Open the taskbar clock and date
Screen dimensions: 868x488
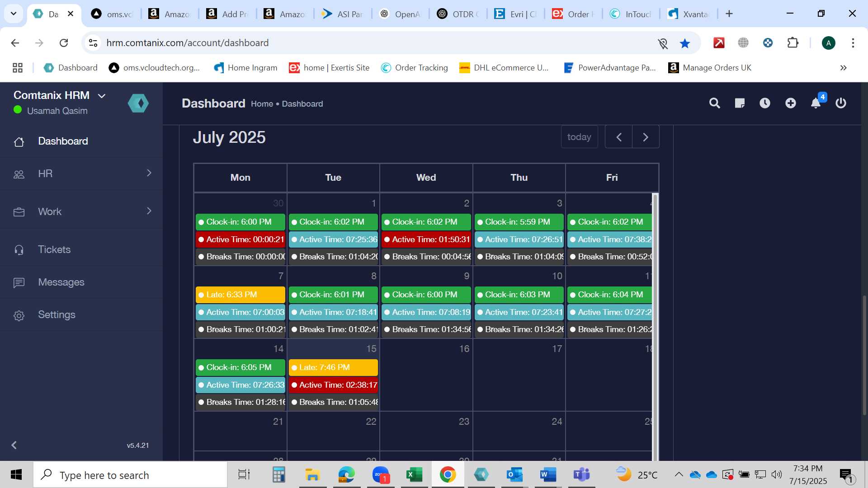(x=808, y=475)
